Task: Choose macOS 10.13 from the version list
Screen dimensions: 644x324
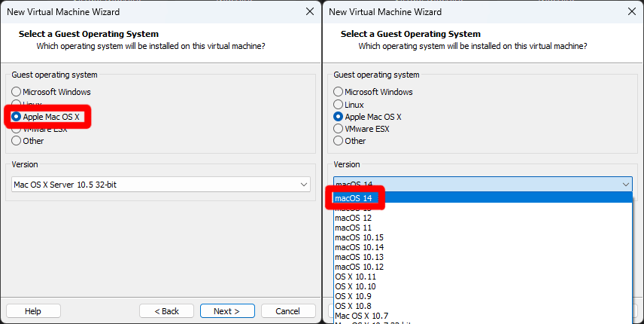Action: pyautogui.click(x=483, y=258)
